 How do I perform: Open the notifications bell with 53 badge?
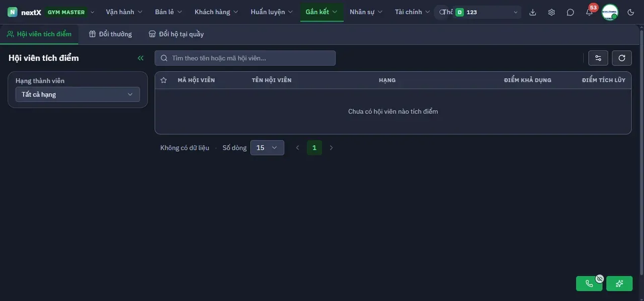[x=589, y=12]
